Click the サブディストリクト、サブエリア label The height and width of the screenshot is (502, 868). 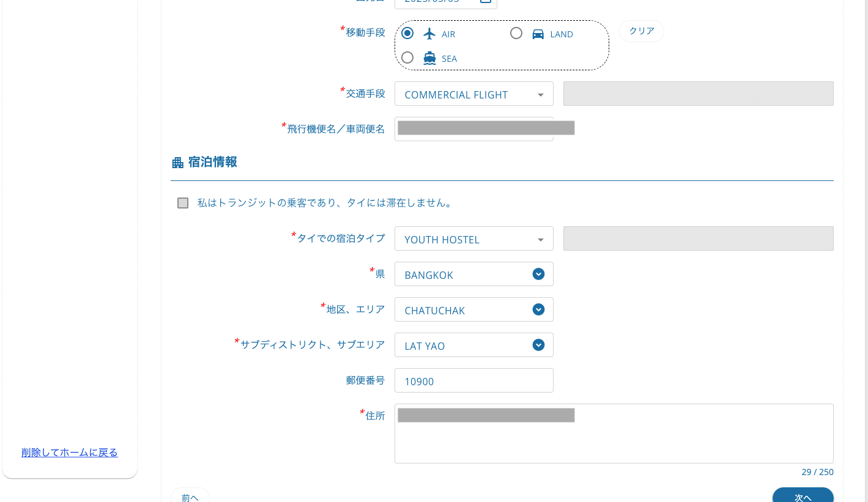[x=313, y=345]
